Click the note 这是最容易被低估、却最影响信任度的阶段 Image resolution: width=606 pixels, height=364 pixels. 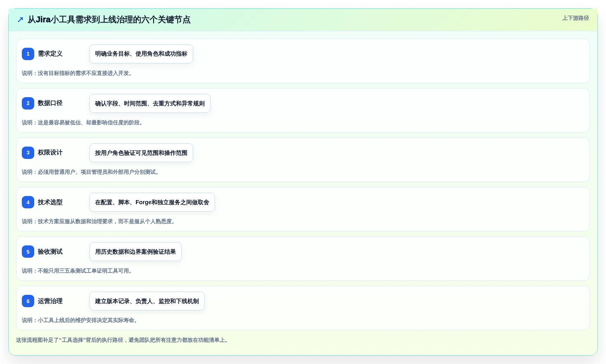[83, 123]
